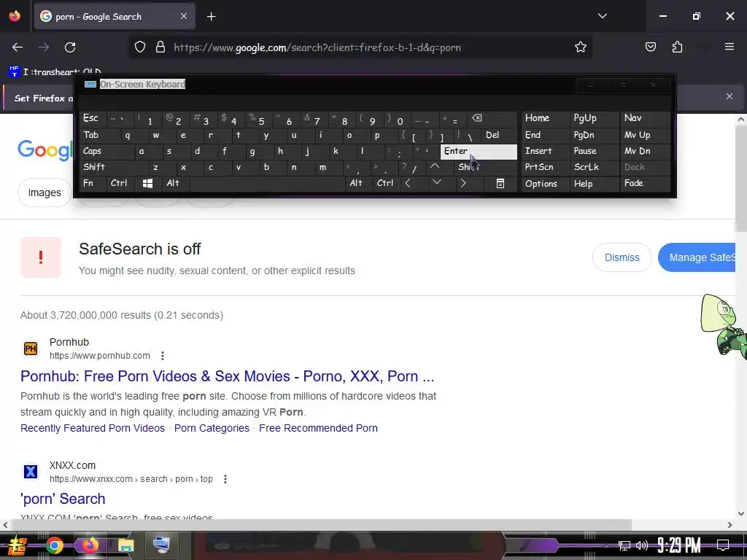Click the vertical scrollbar's down arrow

point(741,513)
